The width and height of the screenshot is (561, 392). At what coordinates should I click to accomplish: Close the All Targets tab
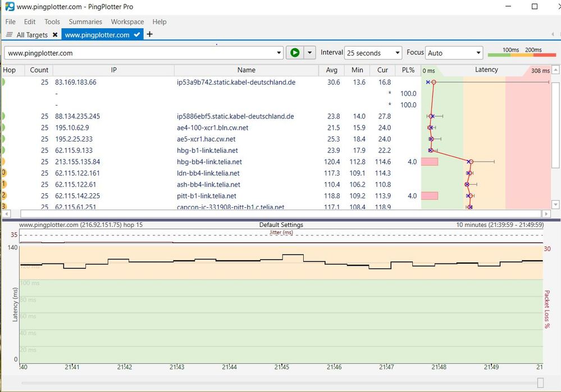(x=55, y=35)
